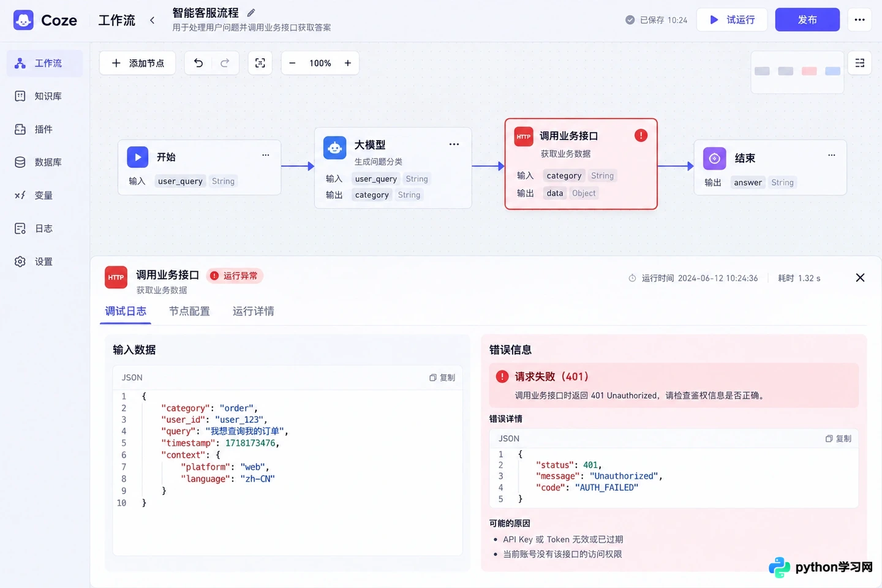The image size is (882, 588).
Task: Zoom out with the minus button
Action: coord(292,63)
